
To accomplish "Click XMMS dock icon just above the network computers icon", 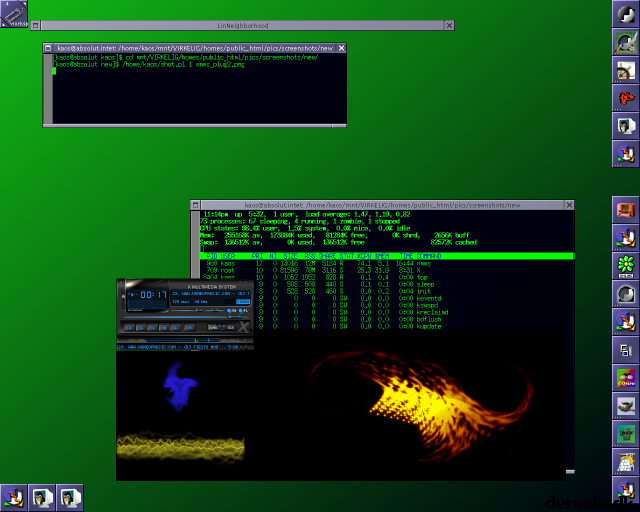I will point(626,322).
